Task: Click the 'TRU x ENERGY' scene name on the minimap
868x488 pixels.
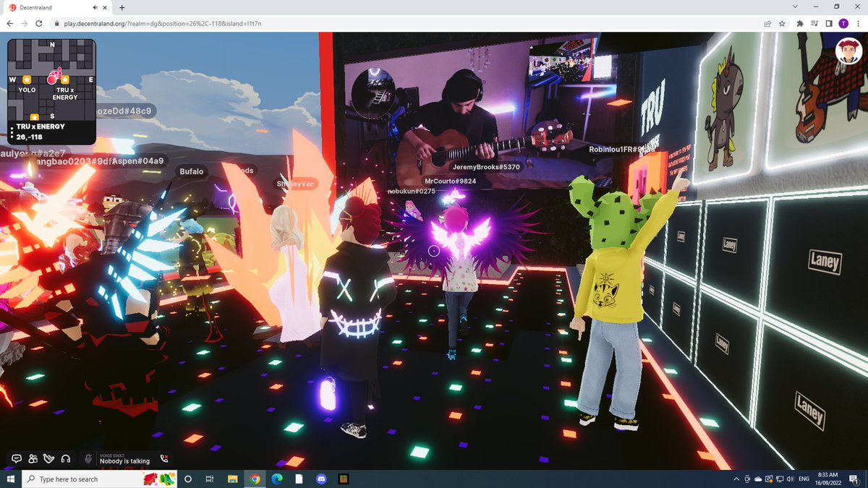Action: [x=41, y=127]
